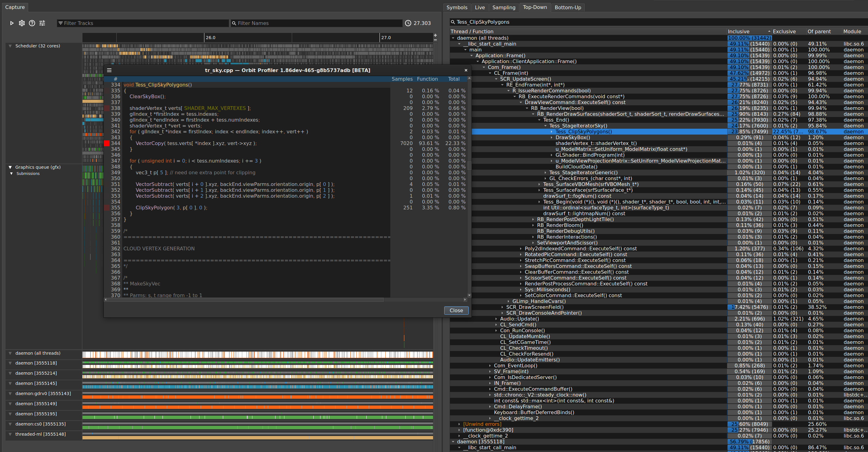Open the settings gear icon
868x452 pixels.
22,23
